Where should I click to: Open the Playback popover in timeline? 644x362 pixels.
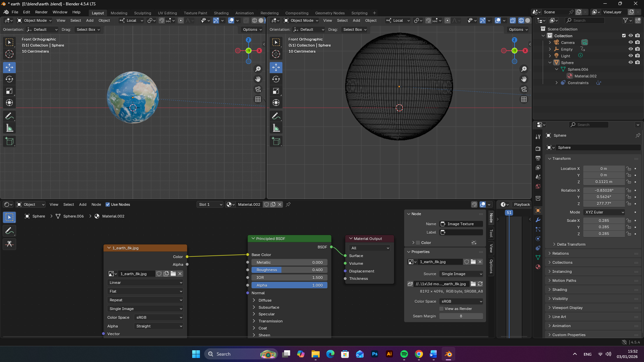522,204
